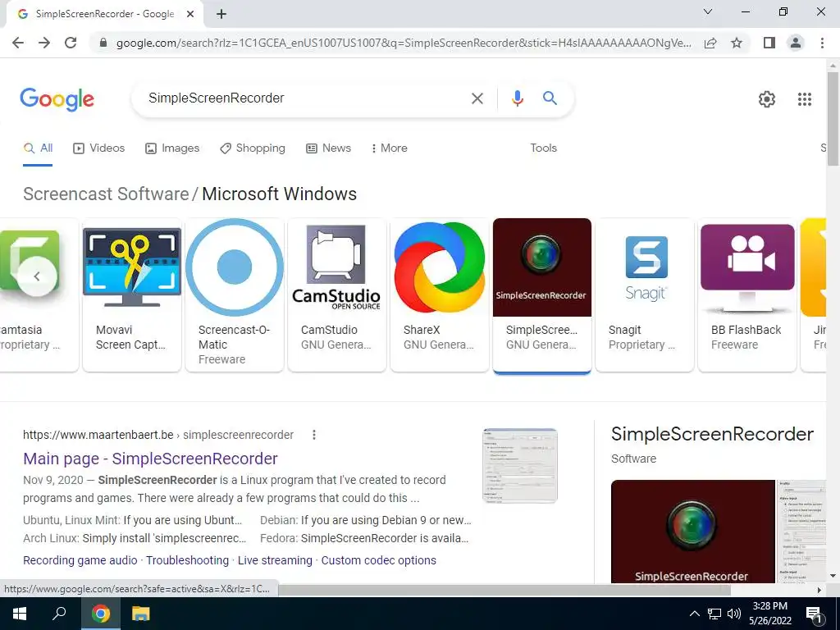Open Windows notification center
Viewport: 840px width, 630px height.
pos(815,614)
